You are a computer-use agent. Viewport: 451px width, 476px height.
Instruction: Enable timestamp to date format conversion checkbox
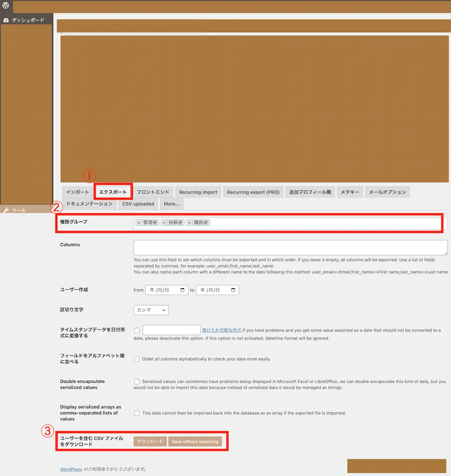tap(137, 331)
